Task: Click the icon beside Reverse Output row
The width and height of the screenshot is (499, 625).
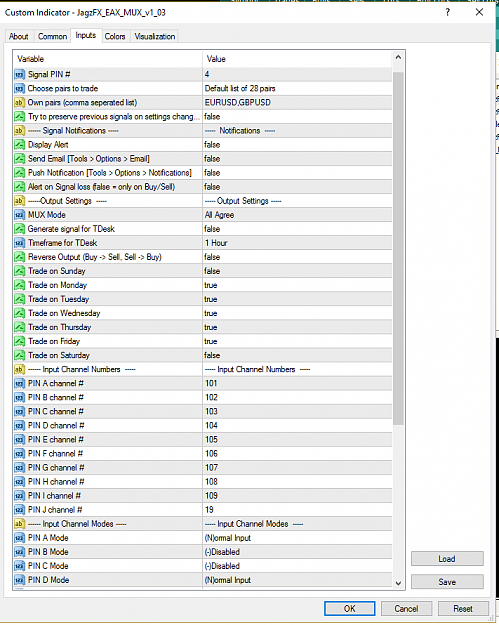Action: [x=20, y=257]
